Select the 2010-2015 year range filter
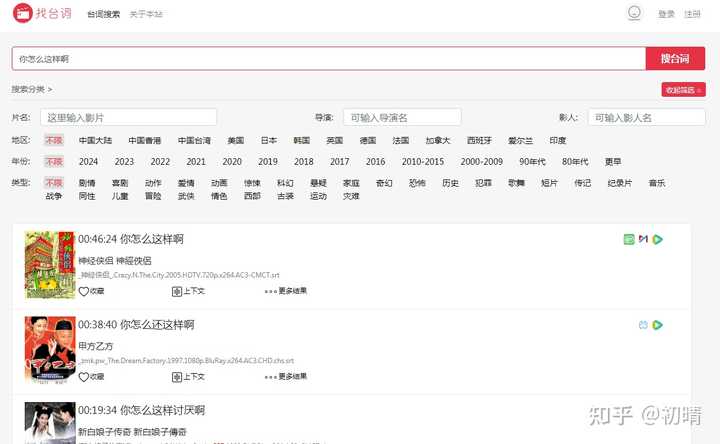The height and width of the screenshot is (444, 720). [422, 162]
